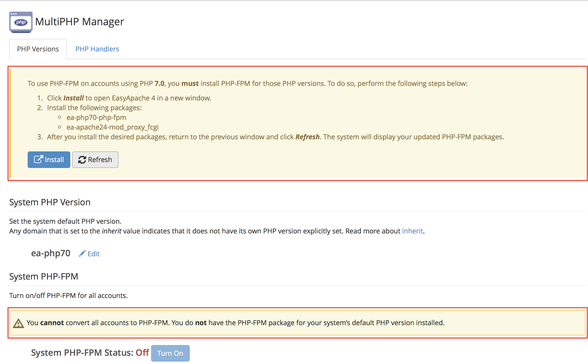Click the ea-php70-php-fpm package name
This screenshot has width=588, height=364.
click(x=96, y=117)
